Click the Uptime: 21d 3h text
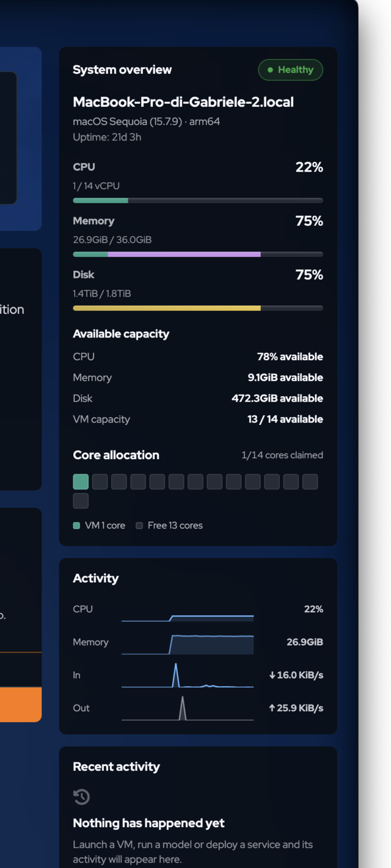 107,137
